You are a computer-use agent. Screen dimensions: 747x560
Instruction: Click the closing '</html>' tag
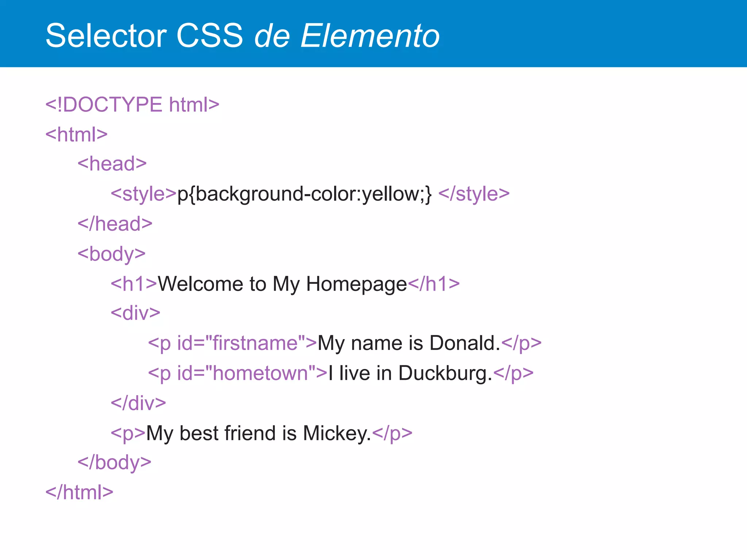80,493
